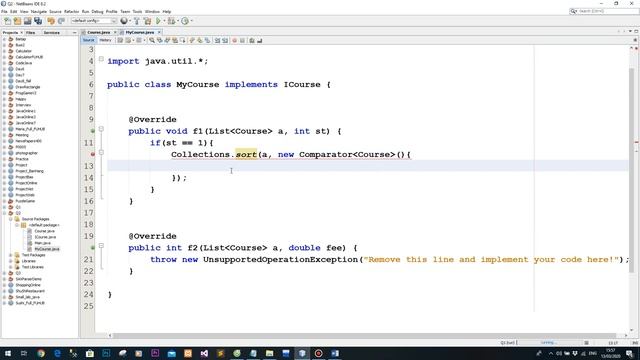Click the Find Selection magnifier icon in editor toolbar
Image resolution: width=640 pixels, height=360 pixels.
(152, 40)
